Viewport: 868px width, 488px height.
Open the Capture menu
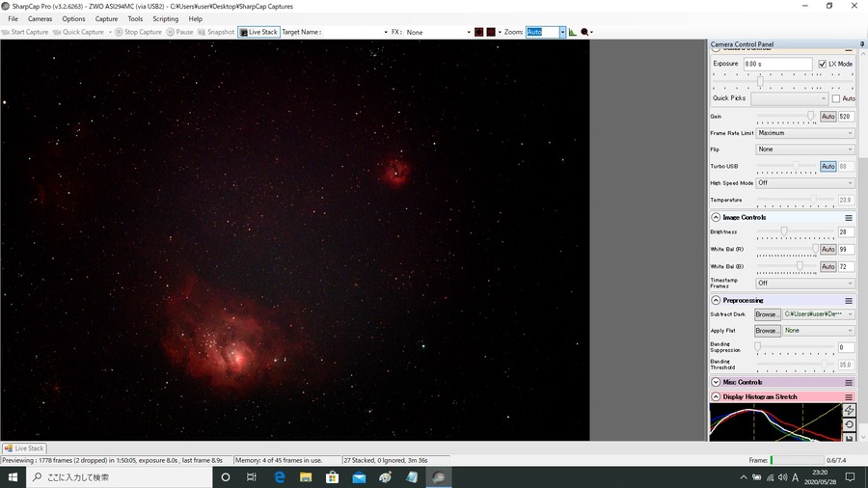click(106, 19)
